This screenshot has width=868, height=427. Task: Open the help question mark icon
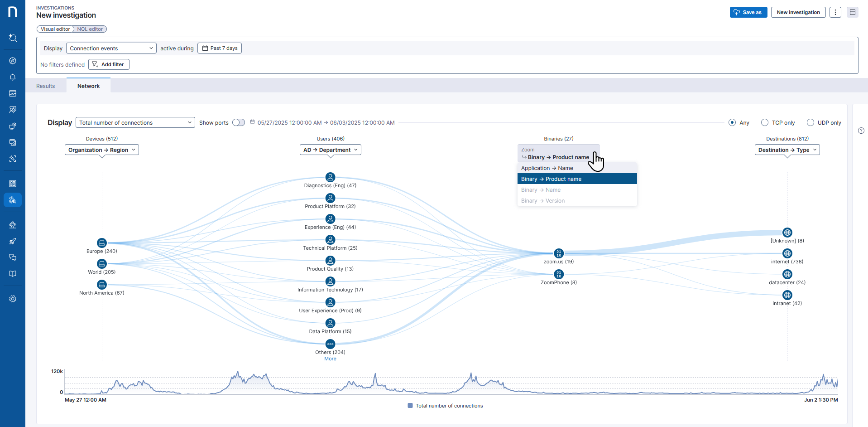point(861,131)
